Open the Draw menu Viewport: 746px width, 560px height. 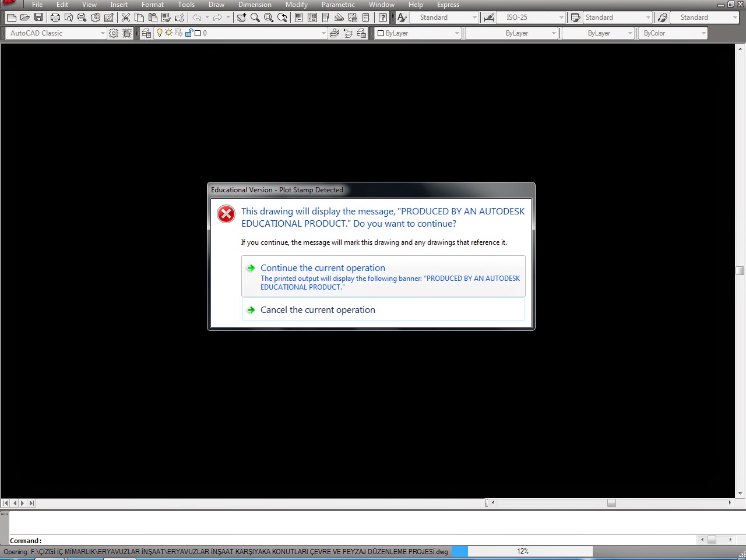pyautogui.click(x=216, y=5)
